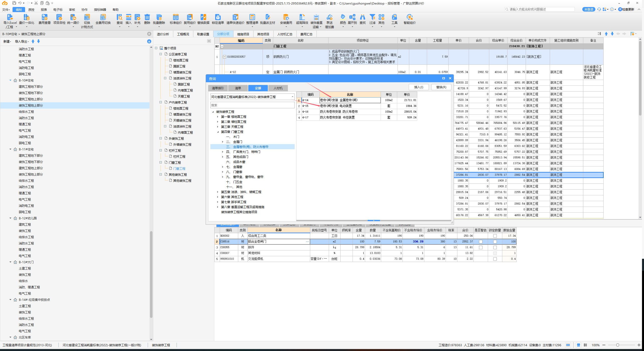The image size is (644, 351).
Task: Click the 搜索 field in 查询 dialog
Action: coord(252,105)
